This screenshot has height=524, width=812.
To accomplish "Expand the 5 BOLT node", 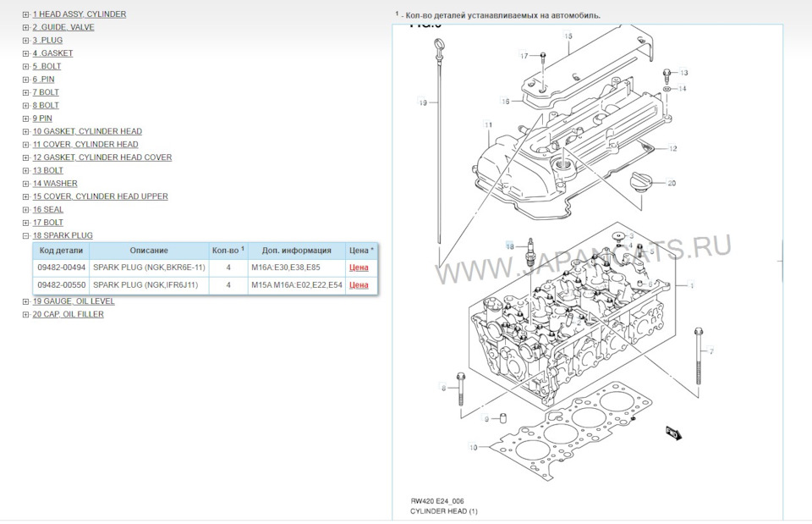I will [x=25, y=66].
